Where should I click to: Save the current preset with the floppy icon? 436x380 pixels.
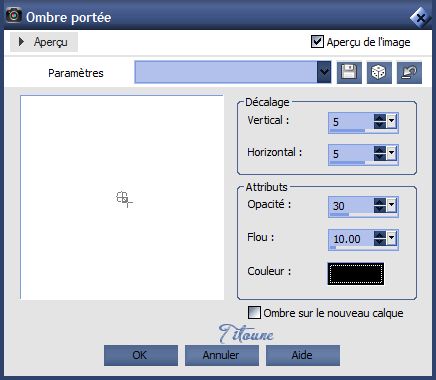(349, 72)
